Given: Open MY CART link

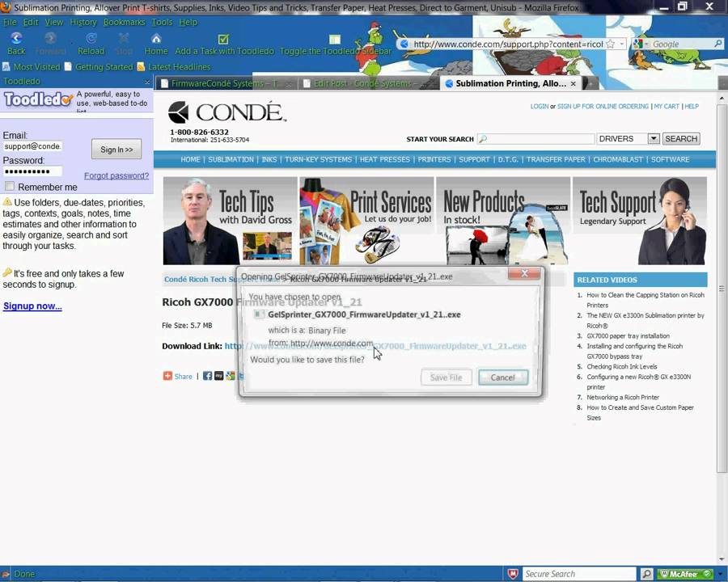Looking at the screenshot, I should (x=667, y=106).
